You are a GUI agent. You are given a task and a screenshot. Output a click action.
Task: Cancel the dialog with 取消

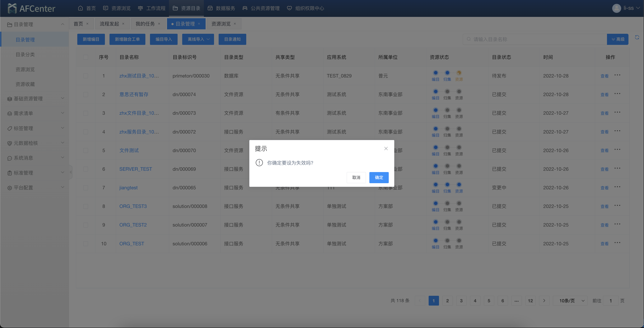tap(356, 177)
